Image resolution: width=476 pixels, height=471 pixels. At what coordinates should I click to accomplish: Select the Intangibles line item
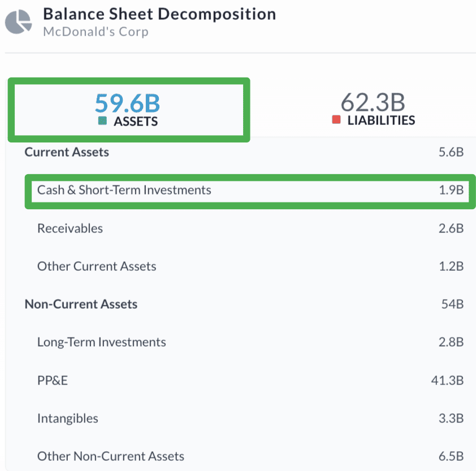(68, 418)
